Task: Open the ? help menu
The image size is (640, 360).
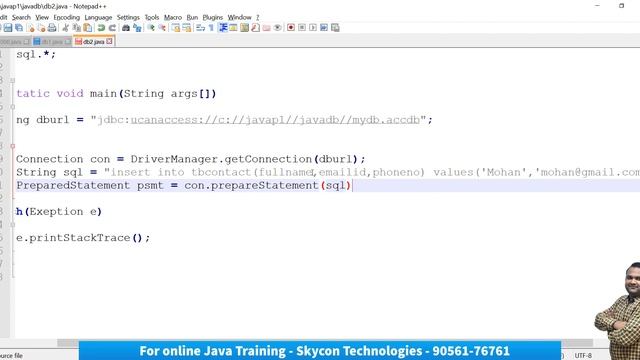Action: click(x=258, y=18)
